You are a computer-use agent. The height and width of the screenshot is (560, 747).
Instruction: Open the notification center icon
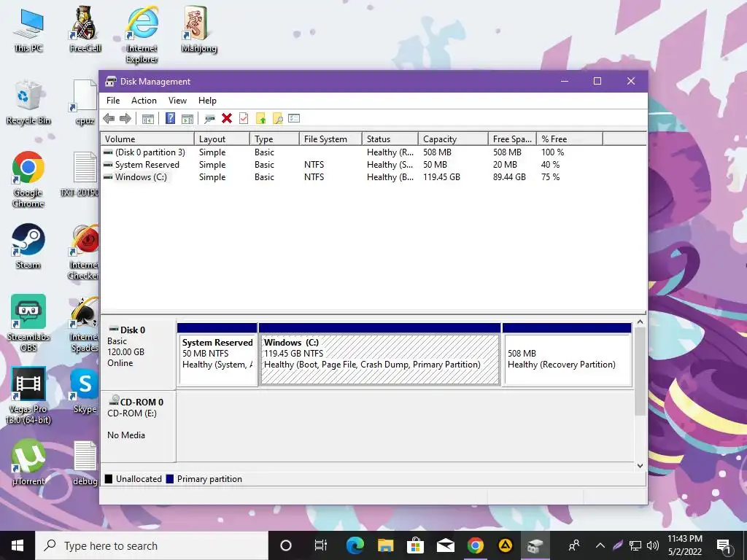pyautogui.click(x=724, y=546)
